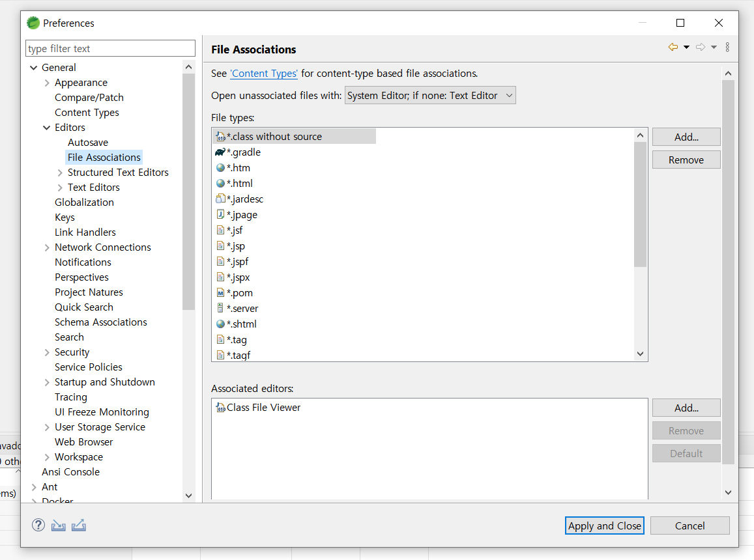754x560 pixels.
Task: Select Ansi Console in the tree
Action: pos(70,472)
